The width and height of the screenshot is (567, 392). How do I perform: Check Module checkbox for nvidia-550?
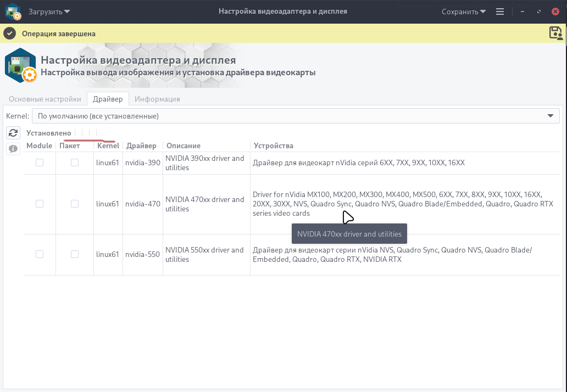point(40,254)
